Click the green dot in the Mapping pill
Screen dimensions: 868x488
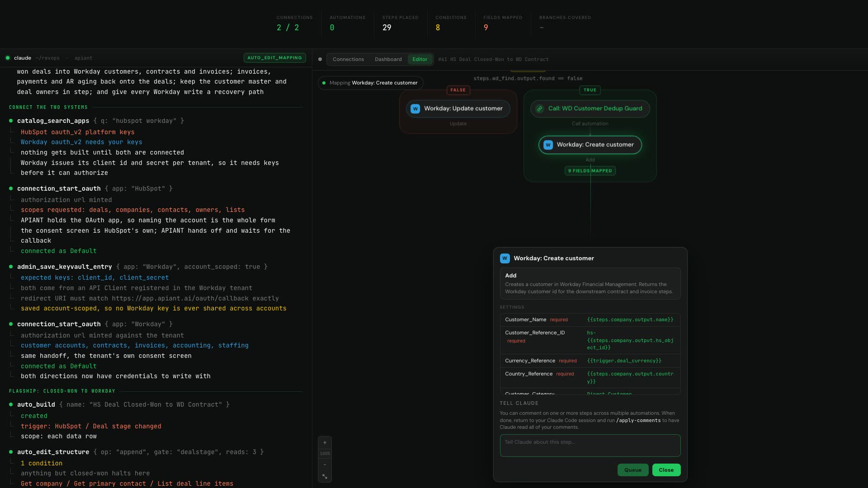click(324, 83)
